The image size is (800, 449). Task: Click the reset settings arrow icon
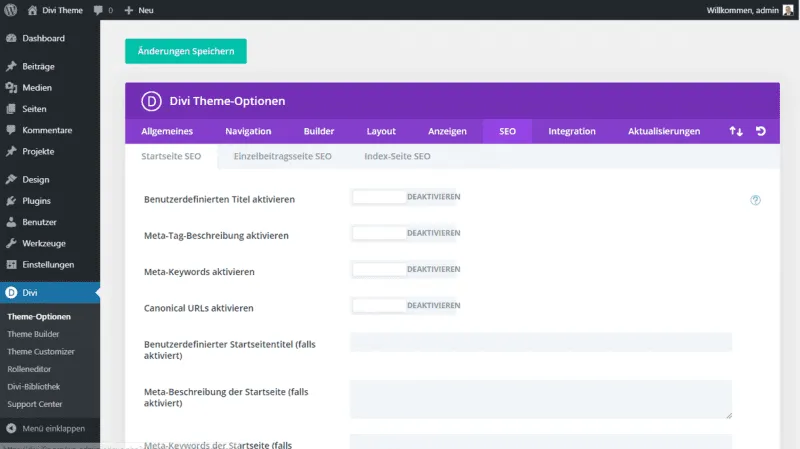tap(761, 131)
